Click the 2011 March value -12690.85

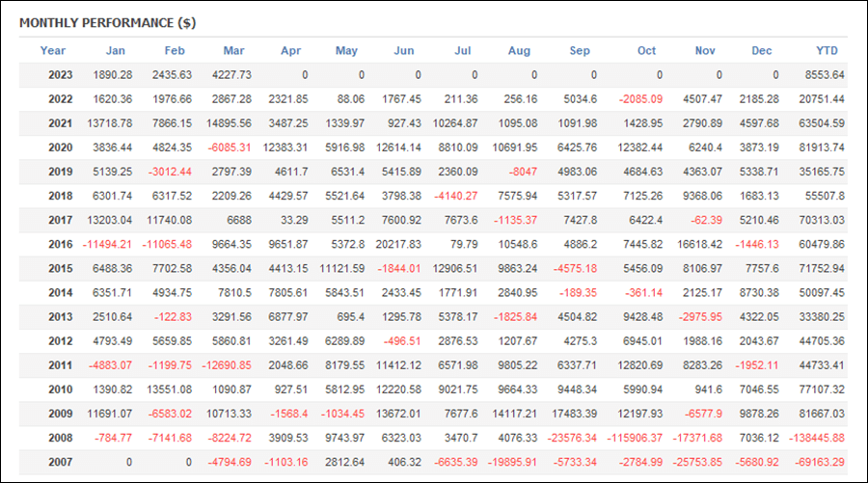pyautogui.click(x=227, y=365)
